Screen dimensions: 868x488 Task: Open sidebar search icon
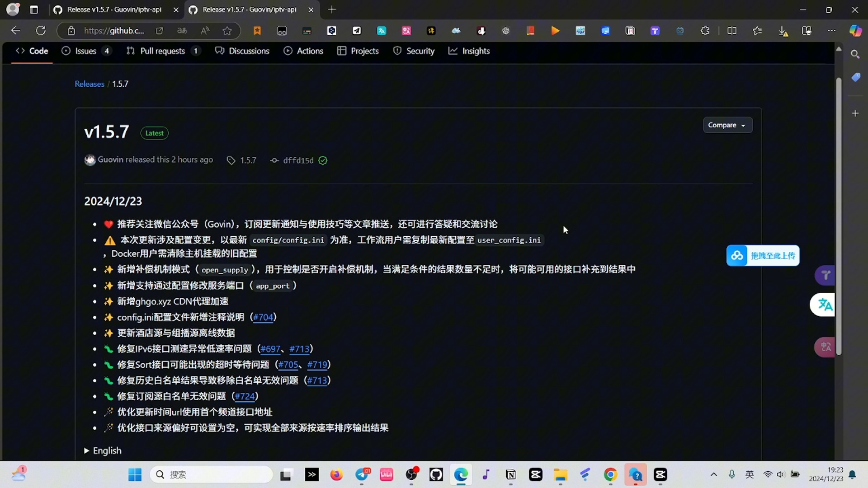pyautogui.click(x=855, y=54)
